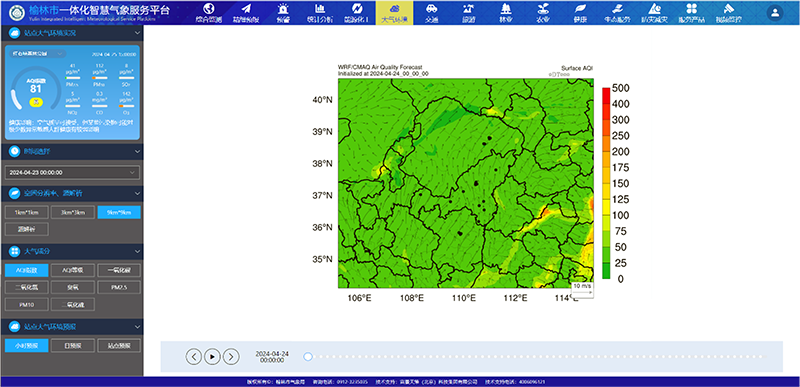800x387 pixels.
Task: Open the 2024-04-23 00:00:00 date dropdown
Action: coord(72,172)
